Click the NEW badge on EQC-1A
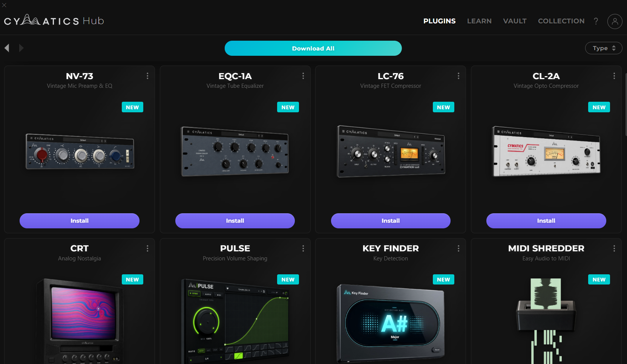This screenshot has height=364, width=627. click(288, 107)
